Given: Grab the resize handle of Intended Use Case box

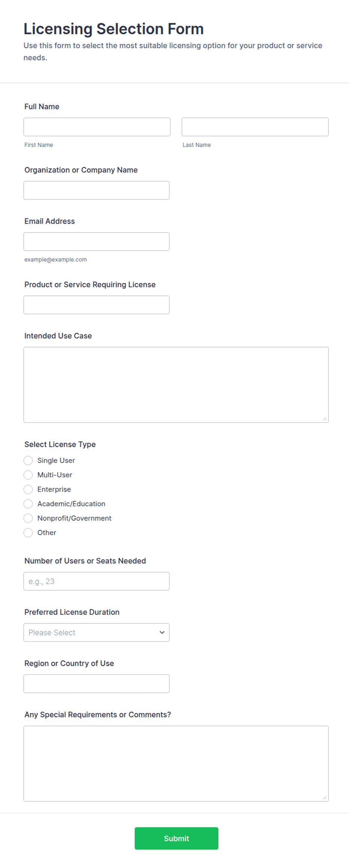Looking at the screenshot, I should coord(325,419).
